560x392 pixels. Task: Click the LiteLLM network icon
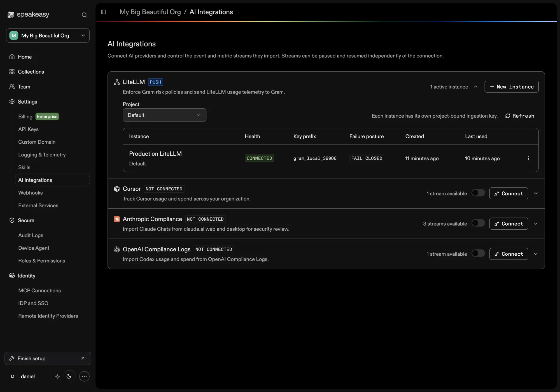[117, 82]
